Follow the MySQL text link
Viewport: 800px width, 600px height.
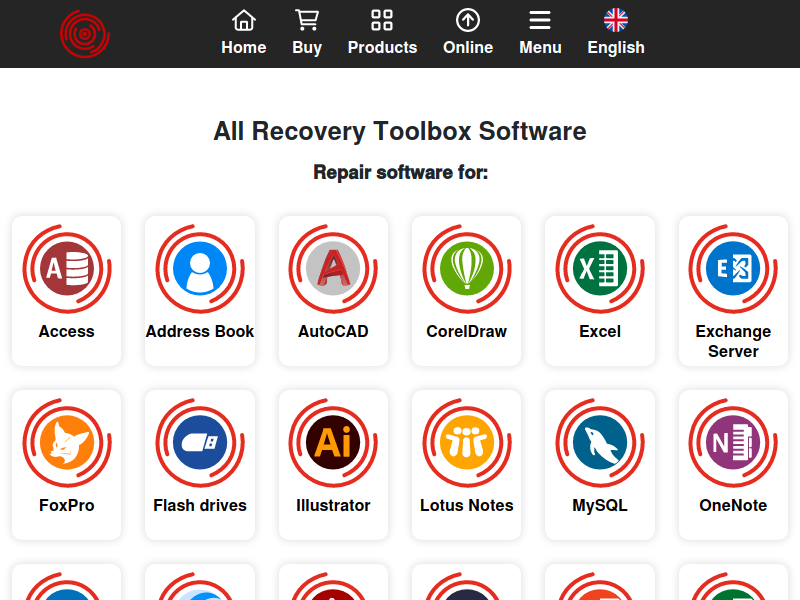600,506
